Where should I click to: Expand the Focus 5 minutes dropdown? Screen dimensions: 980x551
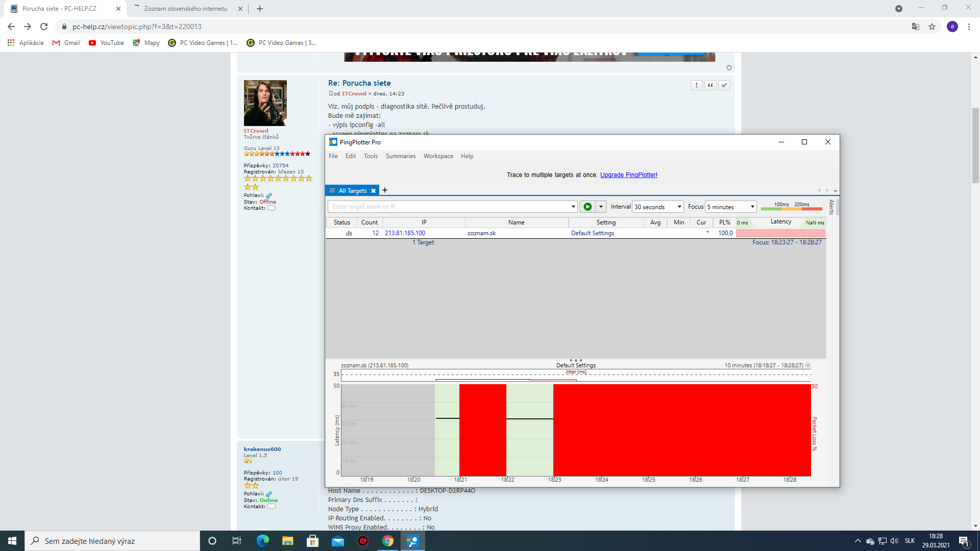point(752,207)
